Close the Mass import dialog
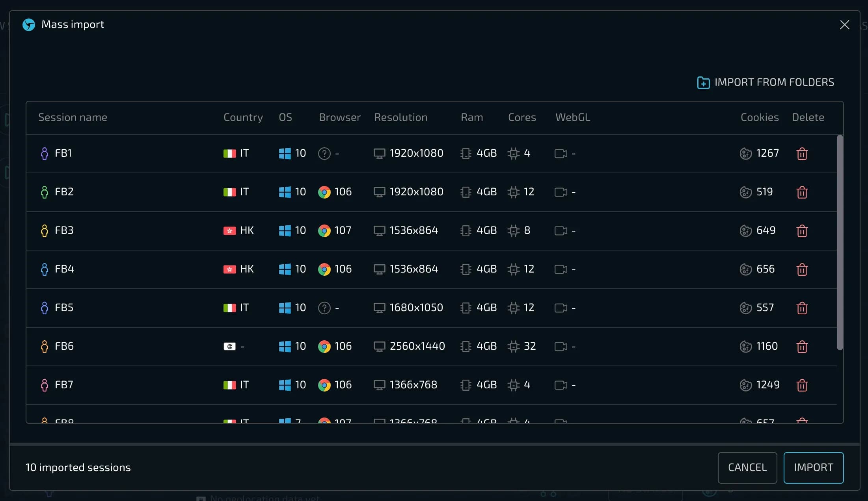868x501 pixels. (x=844, y=25)
